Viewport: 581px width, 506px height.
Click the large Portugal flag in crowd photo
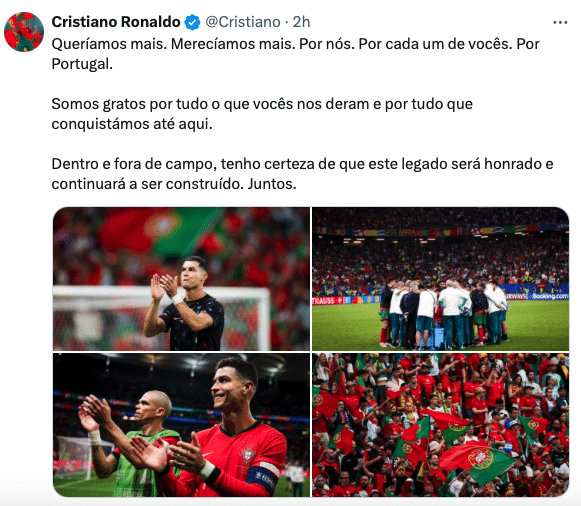(478, 465)
